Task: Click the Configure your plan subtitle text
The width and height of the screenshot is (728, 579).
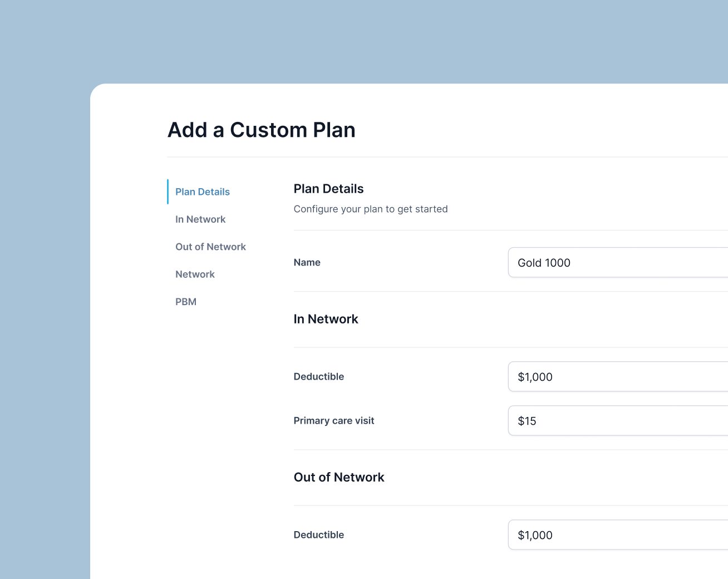Action: click(x=371, y=209)
